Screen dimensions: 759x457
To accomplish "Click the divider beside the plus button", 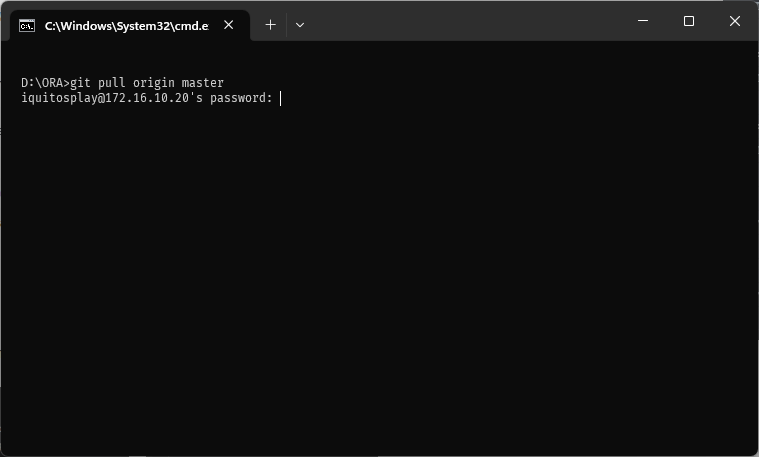I will 287,25.
